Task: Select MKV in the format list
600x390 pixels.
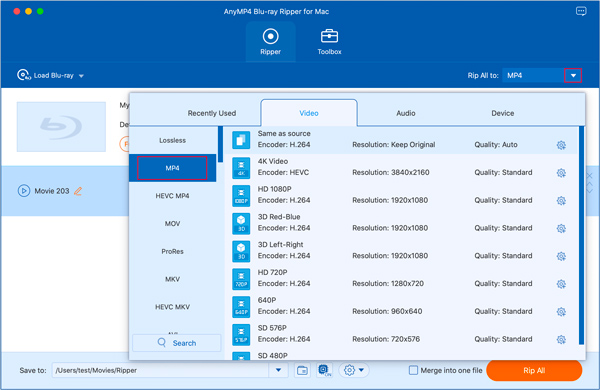Action: pos(173,279)
